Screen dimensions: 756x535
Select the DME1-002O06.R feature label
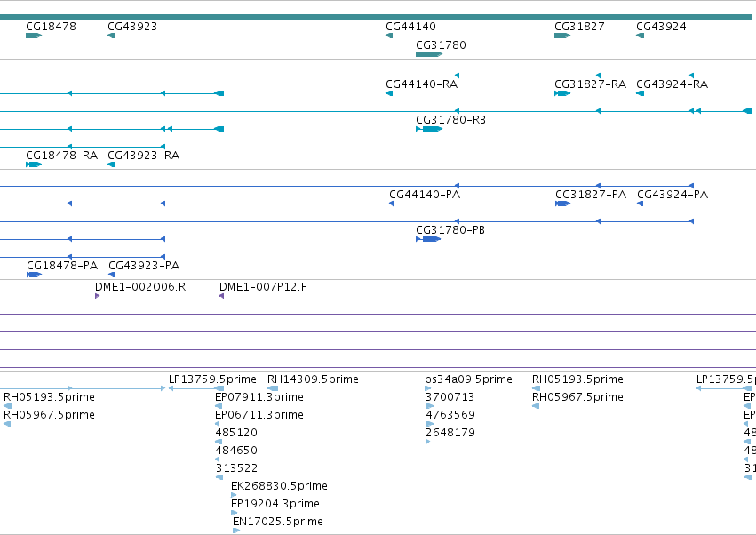139,287
